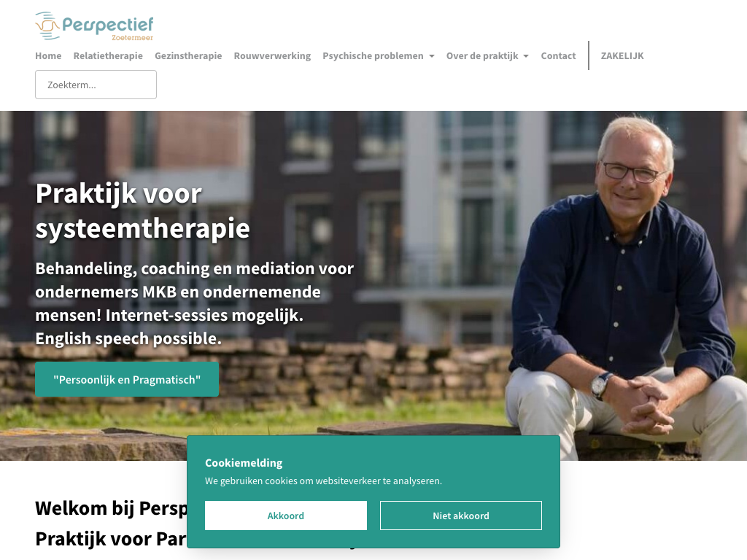
Task: Click the cookie message about websiteverkeer
Action: pos(323,481)
